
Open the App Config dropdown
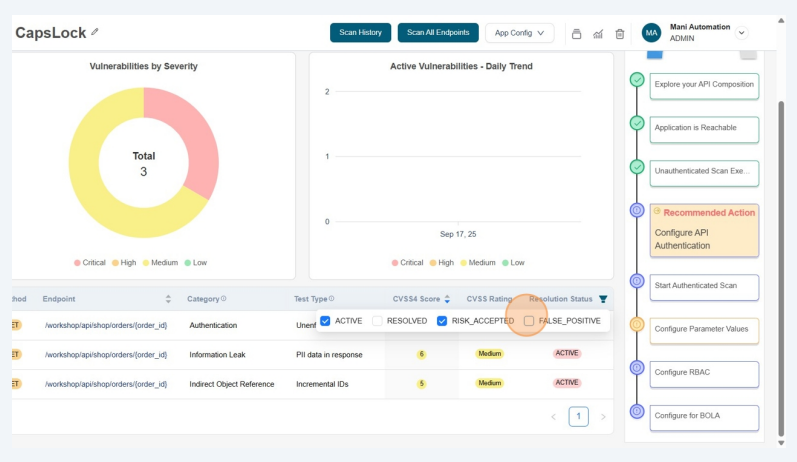519,33
